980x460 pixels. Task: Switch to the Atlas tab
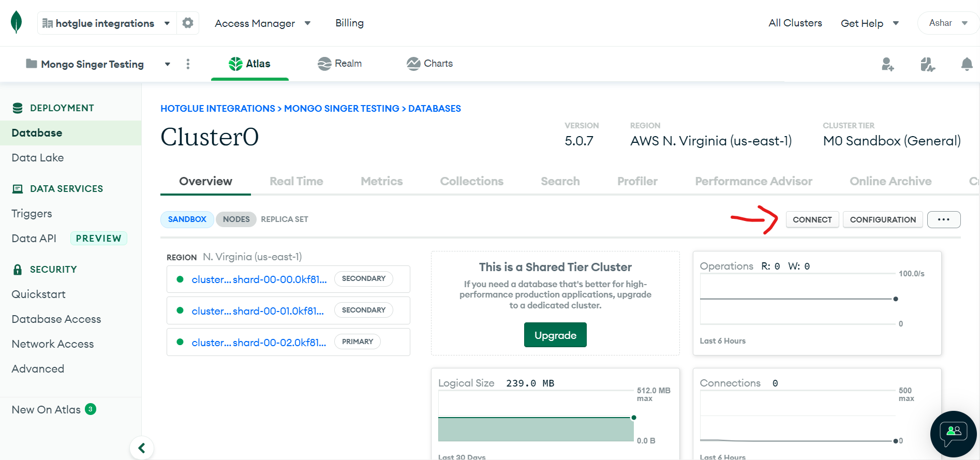pyautogui.click(x=250, y=64)
